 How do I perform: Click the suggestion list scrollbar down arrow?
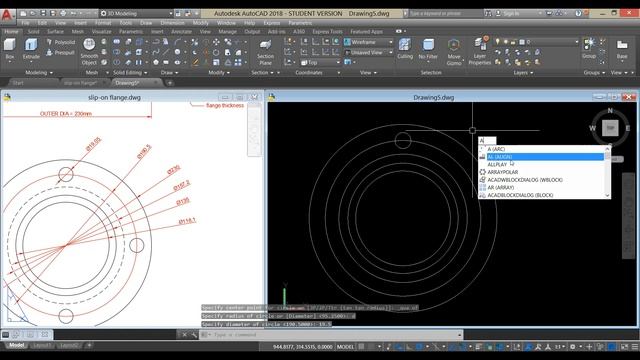[x=607, y=196]
